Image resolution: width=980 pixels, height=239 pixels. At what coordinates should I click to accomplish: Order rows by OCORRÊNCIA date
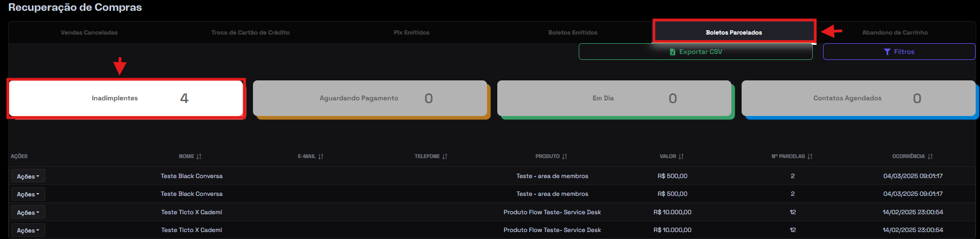click(930, 156)
